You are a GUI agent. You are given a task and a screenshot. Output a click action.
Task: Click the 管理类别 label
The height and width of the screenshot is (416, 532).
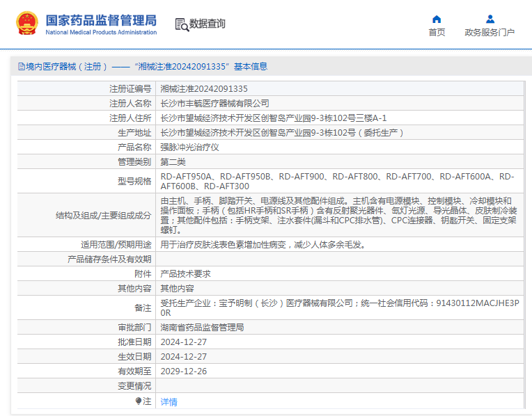coord(134,161)
